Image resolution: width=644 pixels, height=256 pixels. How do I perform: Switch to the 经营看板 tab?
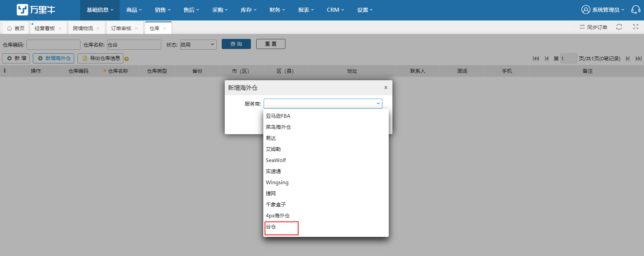45,29
